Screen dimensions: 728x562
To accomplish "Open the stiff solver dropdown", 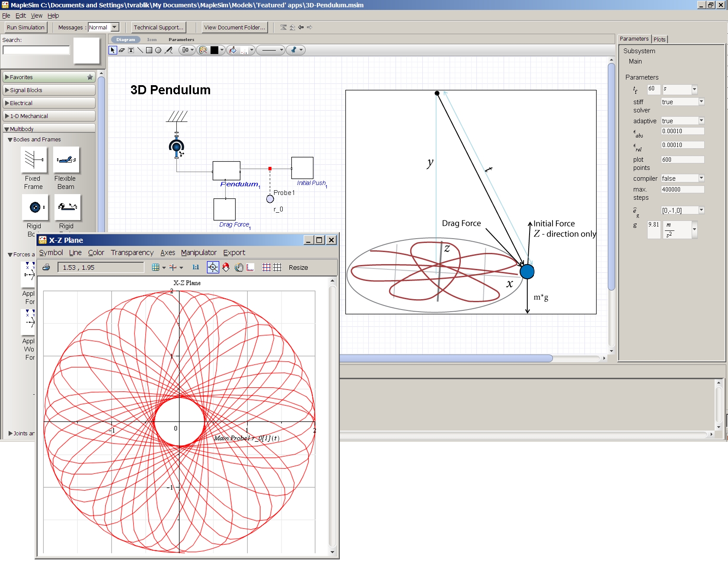I will coord(701,102).
